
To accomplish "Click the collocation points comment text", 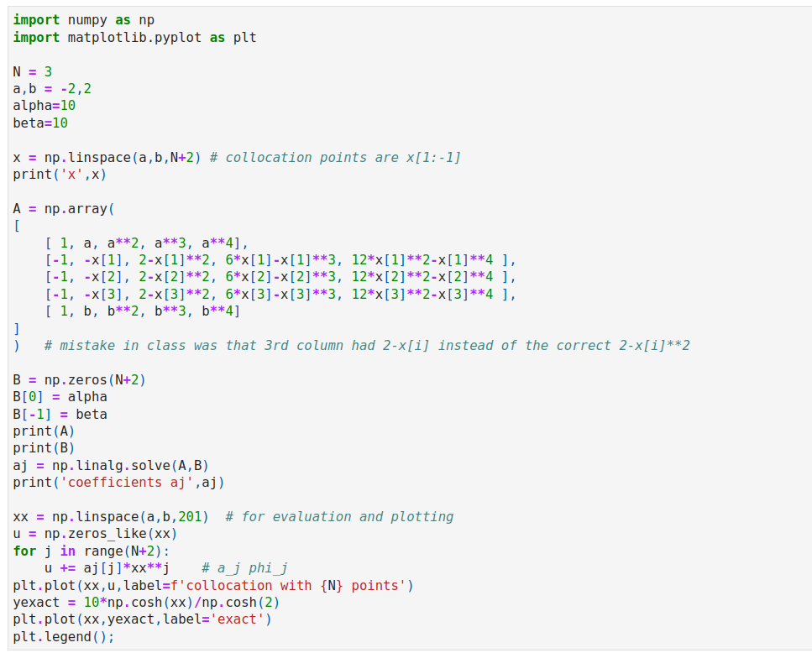I will pyautogui.click(x=335, y=157).
